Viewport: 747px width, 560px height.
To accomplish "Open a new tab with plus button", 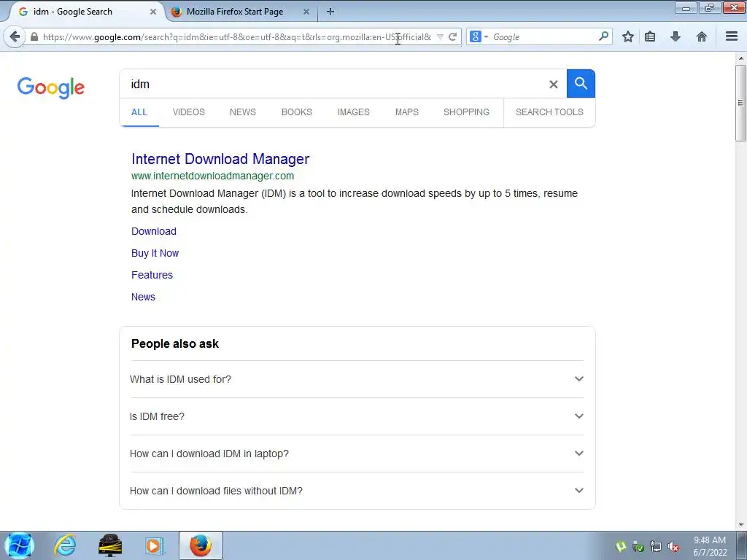I will (x=330, y=12).
